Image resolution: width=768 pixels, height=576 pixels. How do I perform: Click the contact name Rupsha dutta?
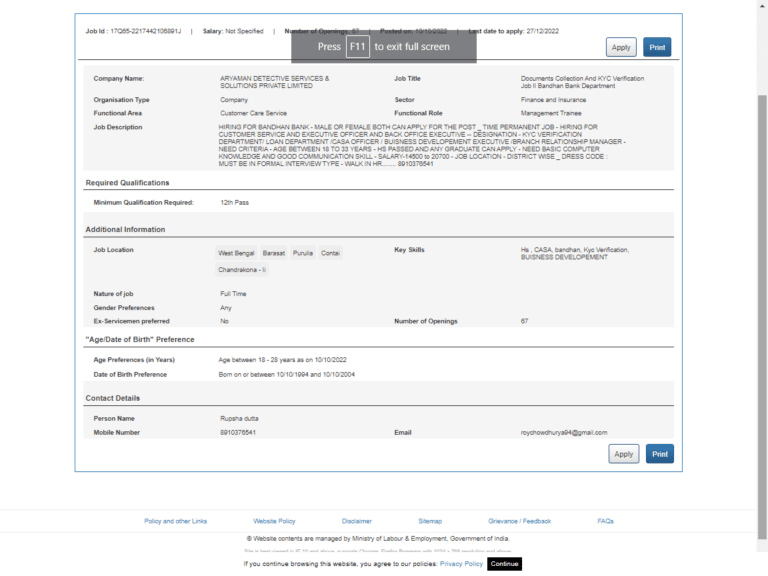point(239,419)
